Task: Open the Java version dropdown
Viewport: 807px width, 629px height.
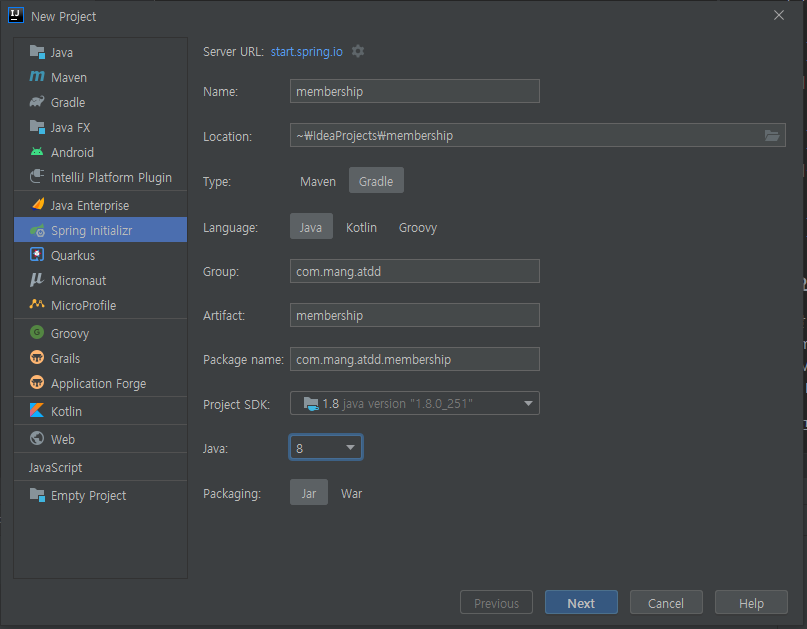Action: (326, 448)
